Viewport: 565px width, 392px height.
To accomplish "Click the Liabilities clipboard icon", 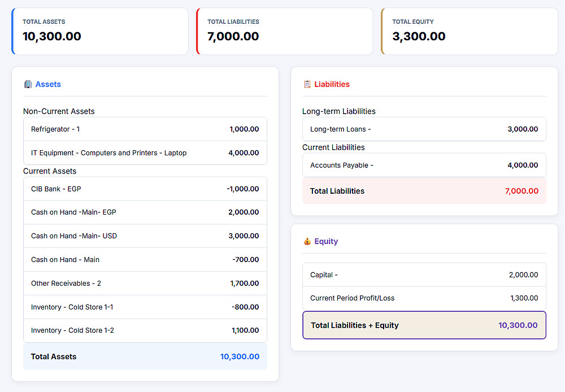I will 307,84.
